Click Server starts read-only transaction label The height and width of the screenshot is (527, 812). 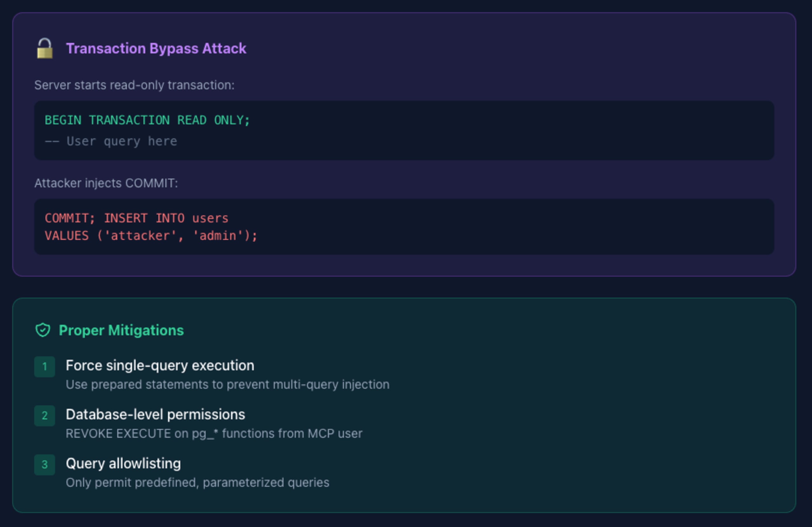(x=134, y=85)
